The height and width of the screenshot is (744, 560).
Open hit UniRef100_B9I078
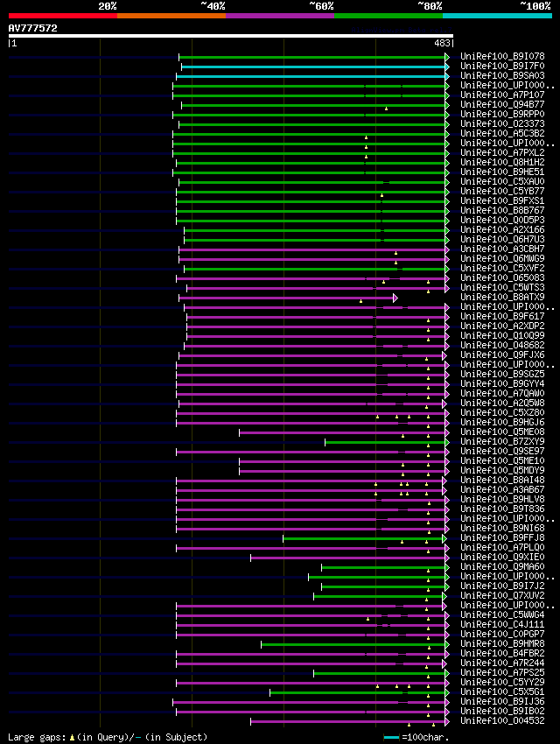502,56
